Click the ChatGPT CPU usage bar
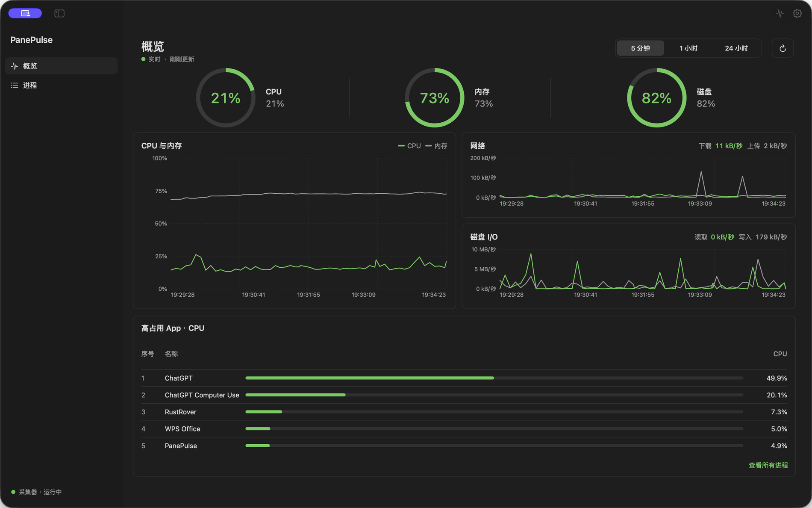This screenshot has height=508, width=812. pos(494,378)
